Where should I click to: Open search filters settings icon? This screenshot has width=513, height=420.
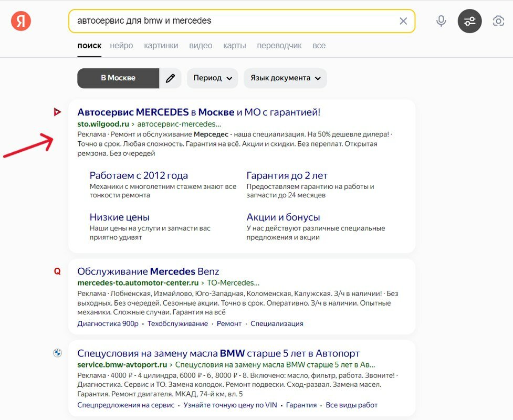click(x=469, y=21)
